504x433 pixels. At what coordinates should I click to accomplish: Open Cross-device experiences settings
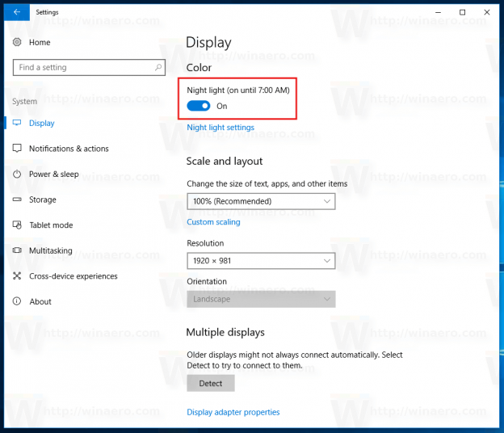point(73,276)
